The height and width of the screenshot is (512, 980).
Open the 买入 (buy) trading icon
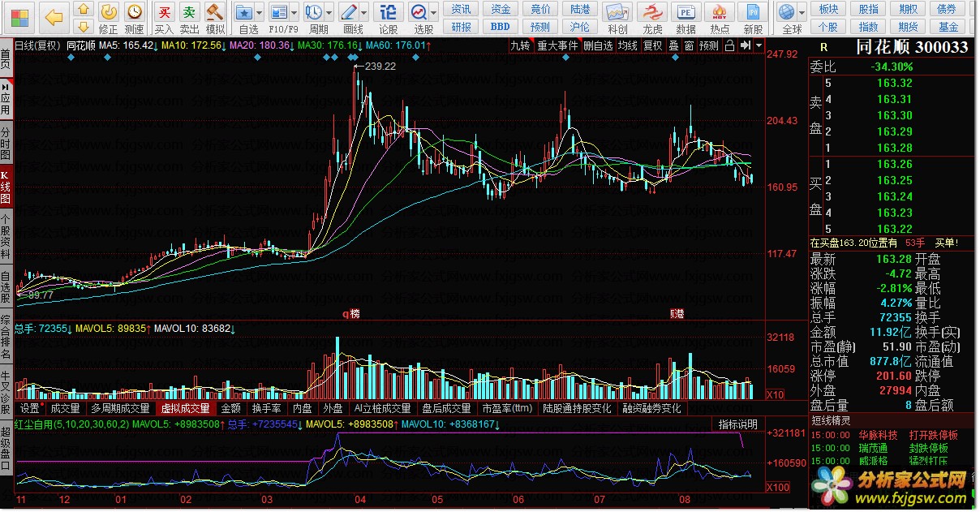coord(164,17)
